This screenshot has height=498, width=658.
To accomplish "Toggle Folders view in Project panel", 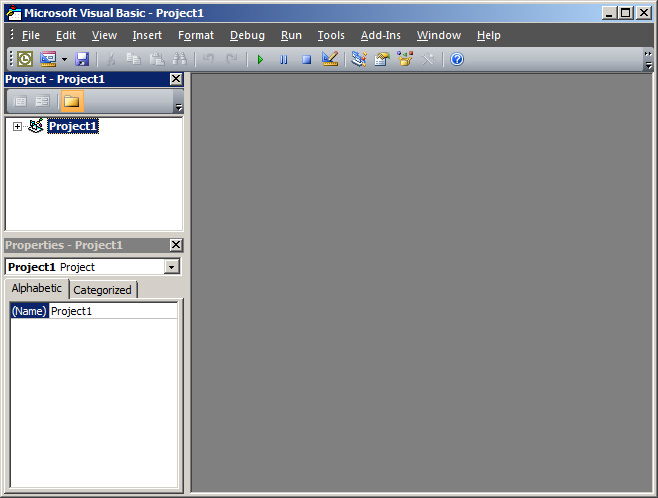I will point(72,101).
